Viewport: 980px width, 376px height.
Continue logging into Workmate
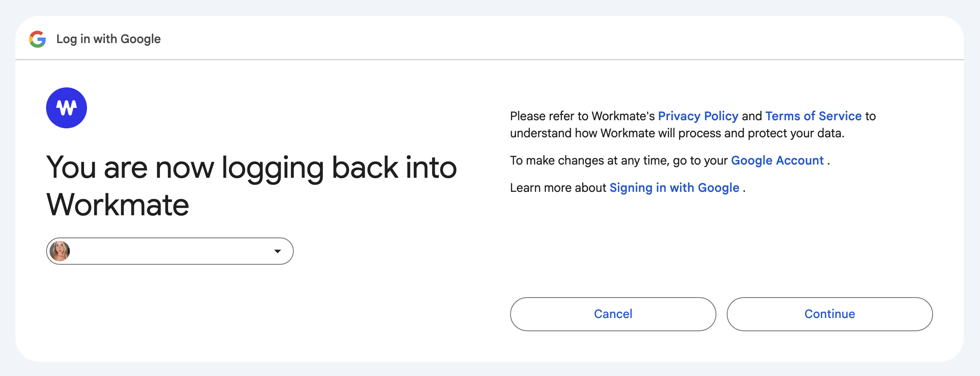click(829, 314)
